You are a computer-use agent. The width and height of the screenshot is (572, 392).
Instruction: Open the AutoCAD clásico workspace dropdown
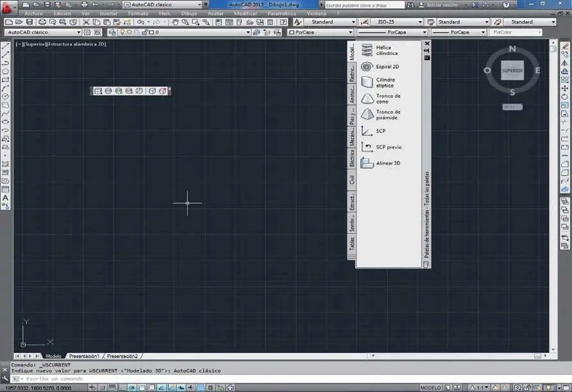tap(43, 32)
